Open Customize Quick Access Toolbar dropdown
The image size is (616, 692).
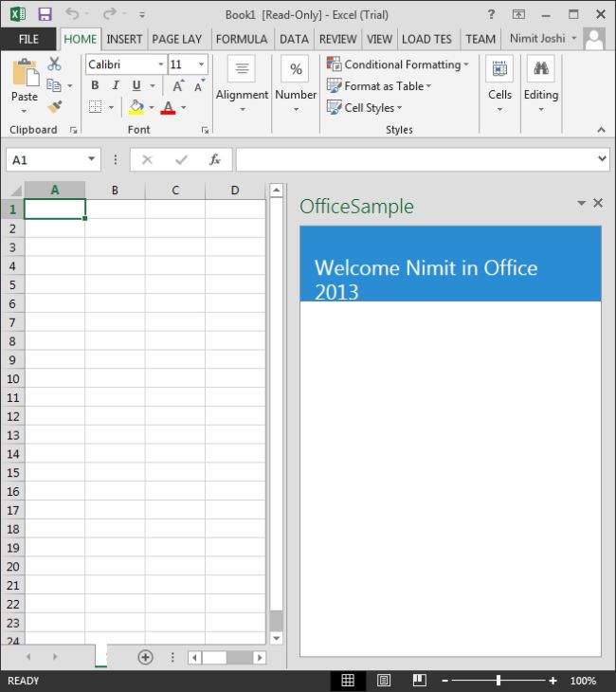(x=142, y=14)
